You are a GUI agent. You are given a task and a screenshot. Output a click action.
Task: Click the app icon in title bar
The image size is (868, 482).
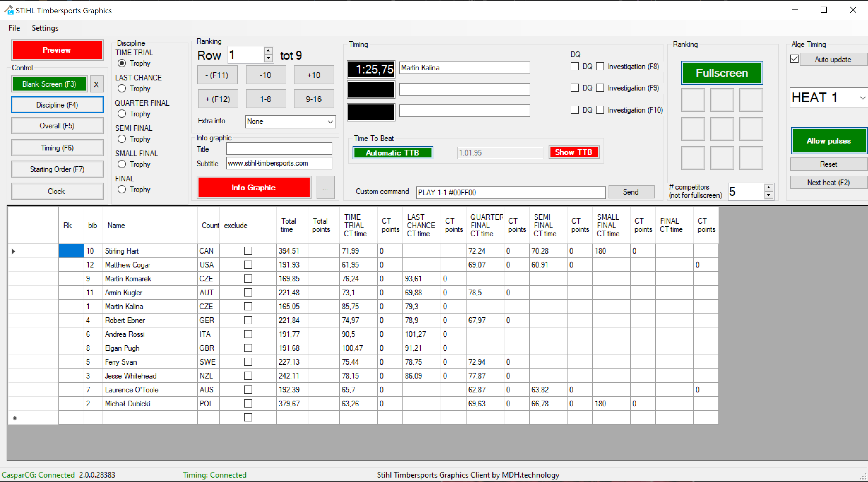[9, 10]
